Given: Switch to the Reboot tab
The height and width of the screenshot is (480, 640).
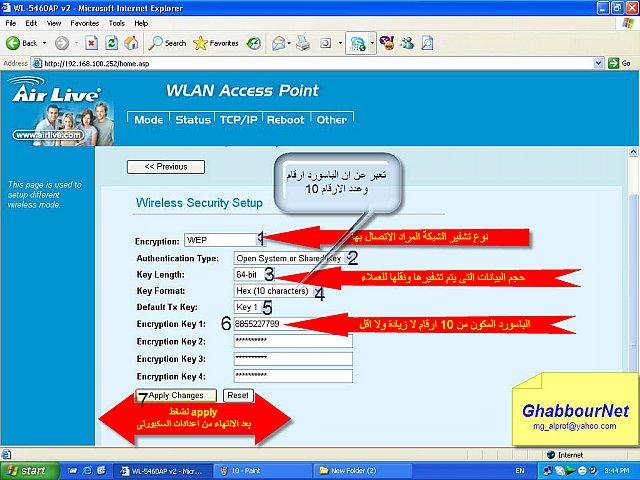Looking at the screenshot, I should 286,120.
